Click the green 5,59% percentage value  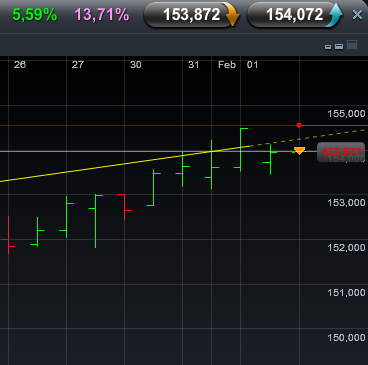tap(35, 15)
